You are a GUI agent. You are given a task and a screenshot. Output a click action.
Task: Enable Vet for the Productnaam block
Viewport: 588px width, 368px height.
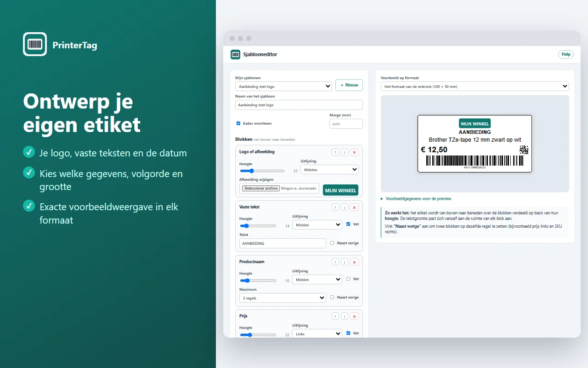click(348, 279)
